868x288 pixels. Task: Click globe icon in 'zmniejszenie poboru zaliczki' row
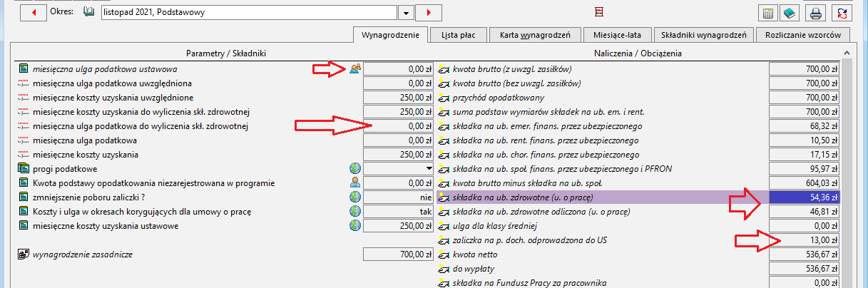click(x=354, y=197)
